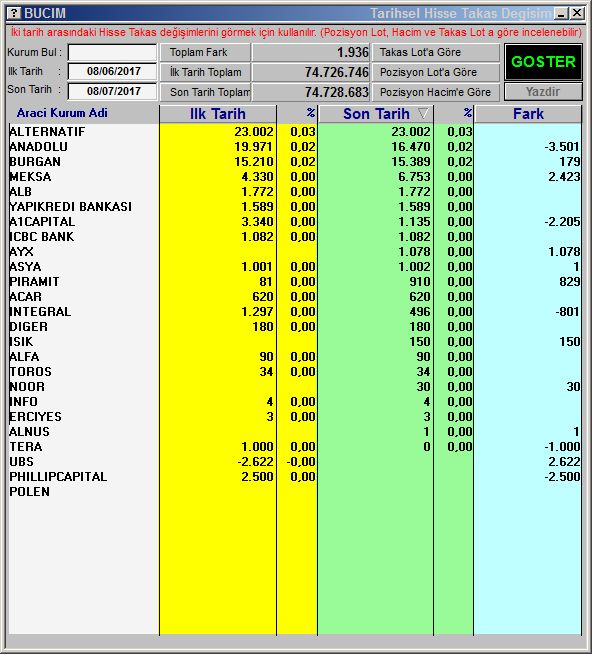
Task: Click the GOSTER button
Action: point(543,62)
